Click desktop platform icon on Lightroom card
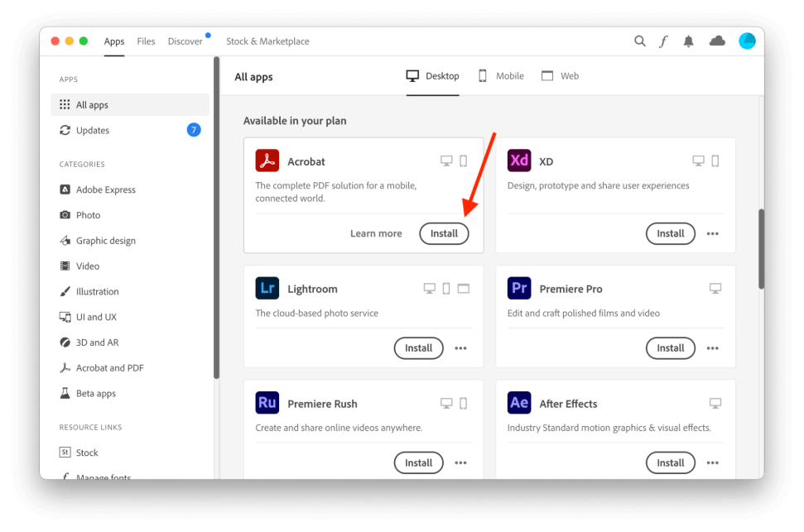The width and height of the screenshot is (804, 532). tap(429, 289)
